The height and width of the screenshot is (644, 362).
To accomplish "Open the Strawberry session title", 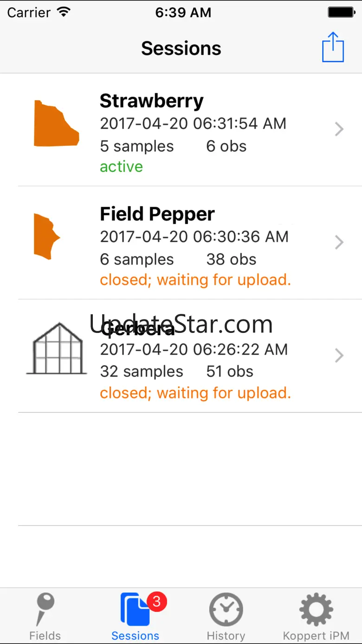I will [152, 101].
